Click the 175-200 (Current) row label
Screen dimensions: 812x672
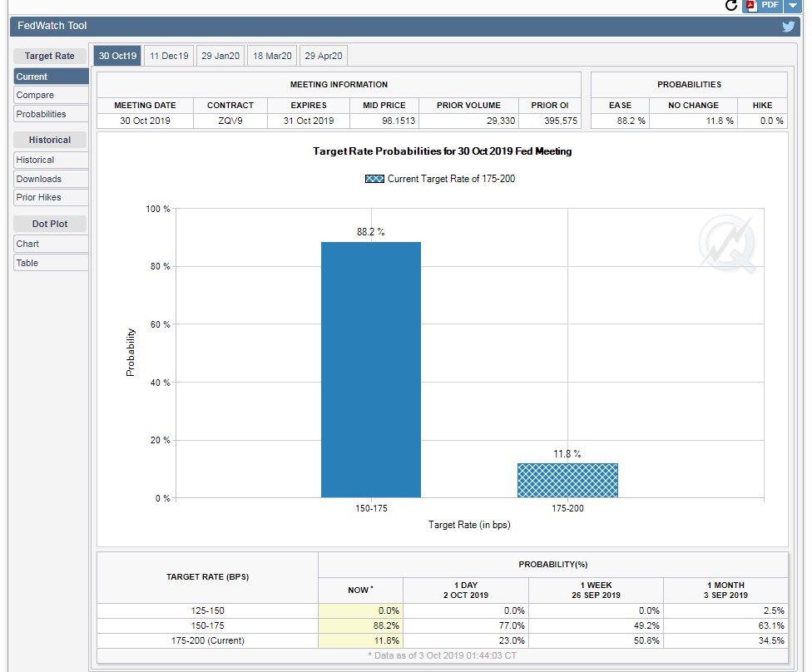coord(207,641)
